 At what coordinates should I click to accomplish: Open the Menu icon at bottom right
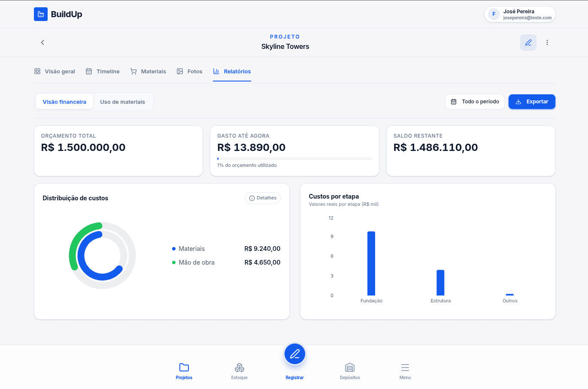(x=405, y=368)
